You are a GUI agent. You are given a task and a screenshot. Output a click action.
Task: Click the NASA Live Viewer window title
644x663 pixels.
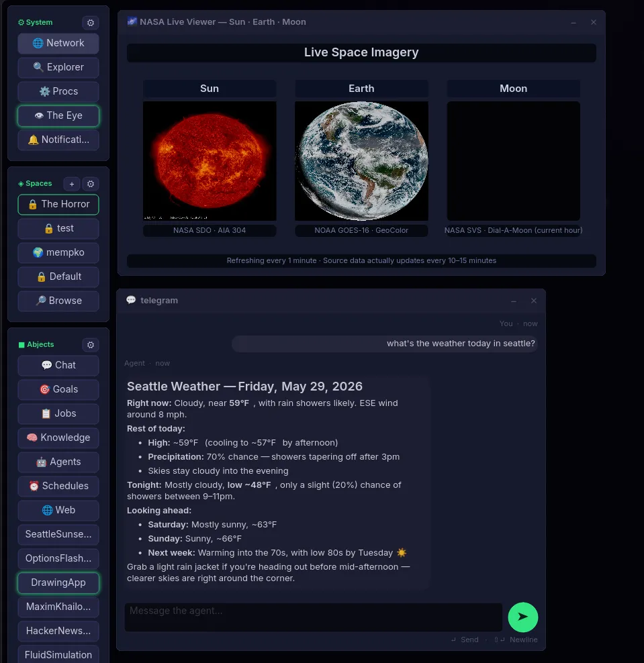pyautogui.click(x=222, y=22)
